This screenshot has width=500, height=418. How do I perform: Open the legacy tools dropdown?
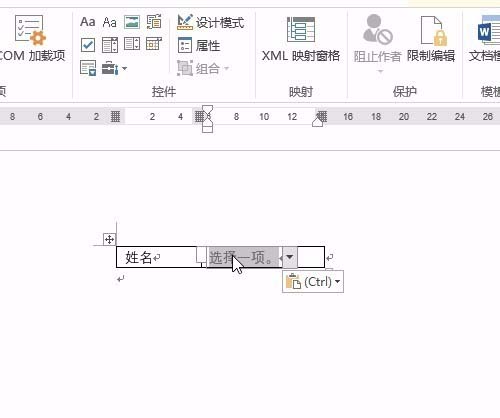click(x=114, y=68)
